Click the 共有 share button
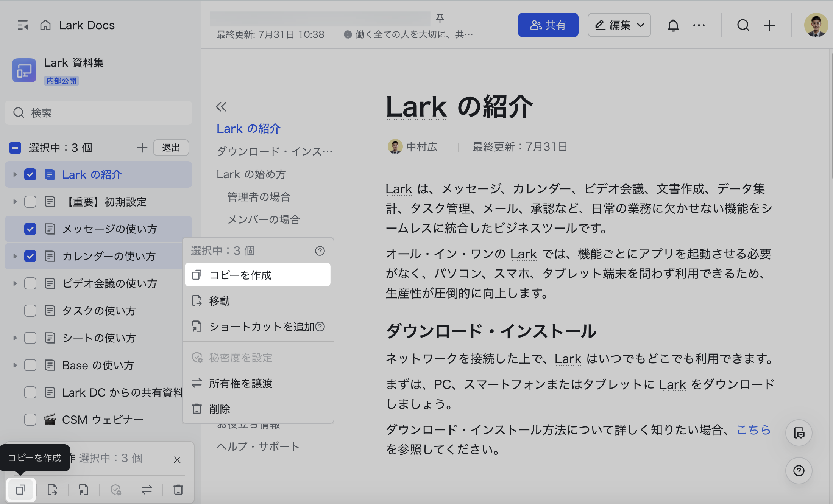This screenshot has height=504, width=833. coord(548,25)
